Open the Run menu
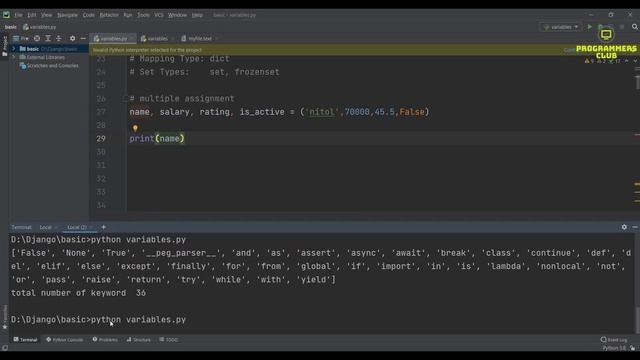The width and height of the screenshot is (640, 360). (x=128, y=15)
